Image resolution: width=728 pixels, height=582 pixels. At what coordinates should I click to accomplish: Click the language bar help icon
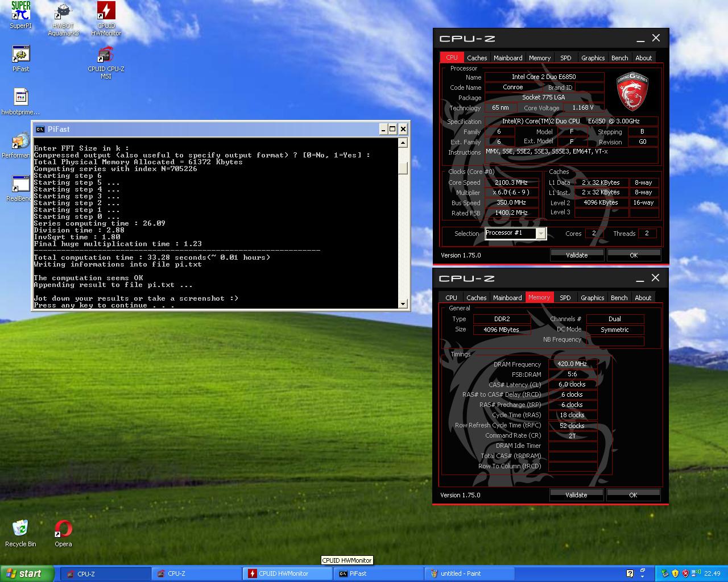(x=630, y=573)
